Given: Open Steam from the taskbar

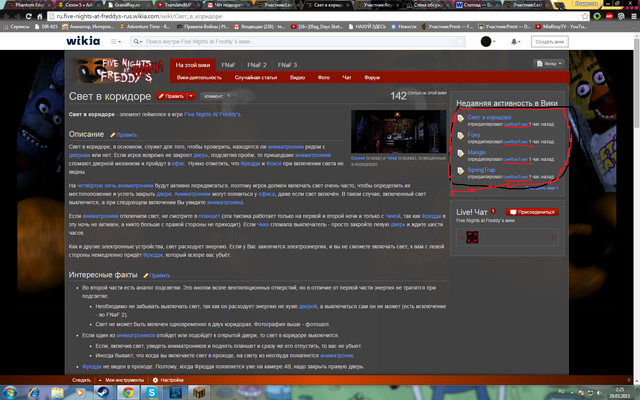Looking at the screenshot, I should coord(102,393).
